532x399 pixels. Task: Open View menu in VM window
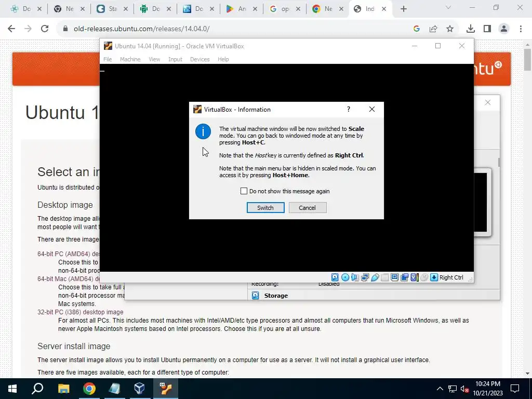point(154,59)
